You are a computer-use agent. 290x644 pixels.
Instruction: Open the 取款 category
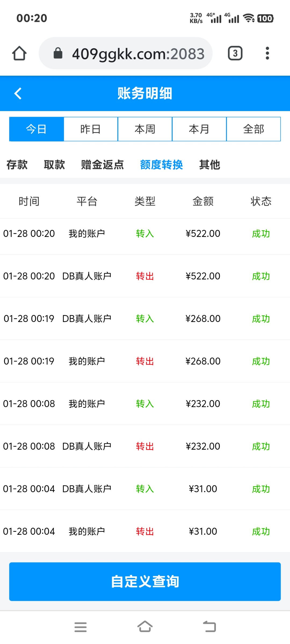54,164
